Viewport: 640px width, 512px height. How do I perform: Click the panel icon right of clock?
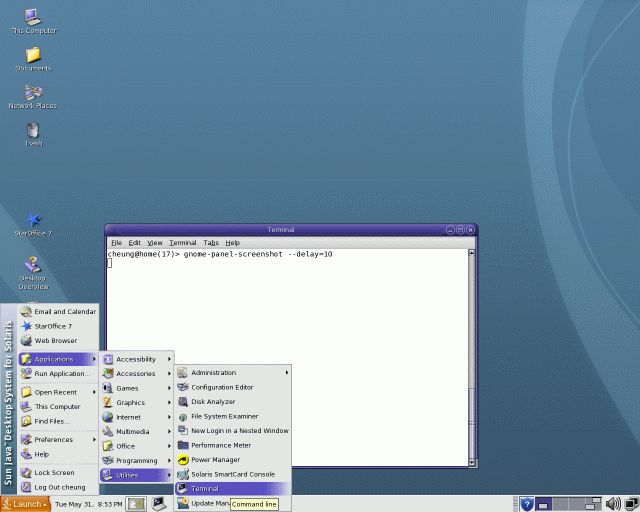point(136,504)
